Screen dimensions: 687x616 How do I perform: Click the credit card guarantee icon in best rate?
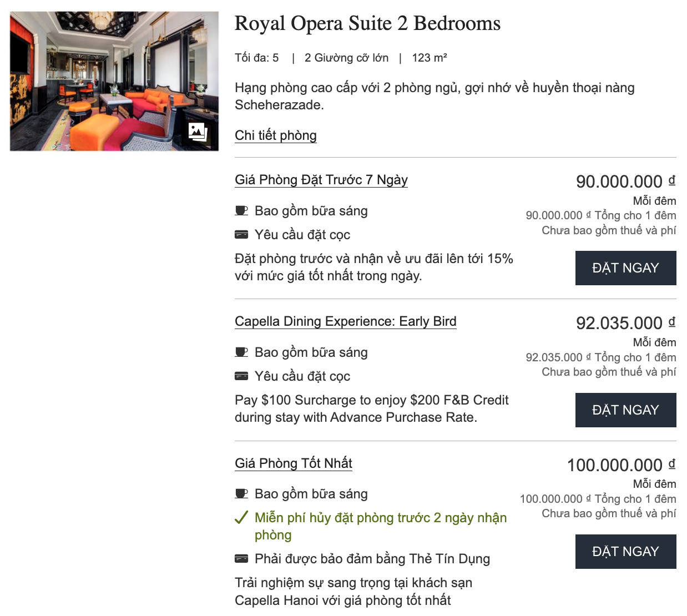[241, 559]
